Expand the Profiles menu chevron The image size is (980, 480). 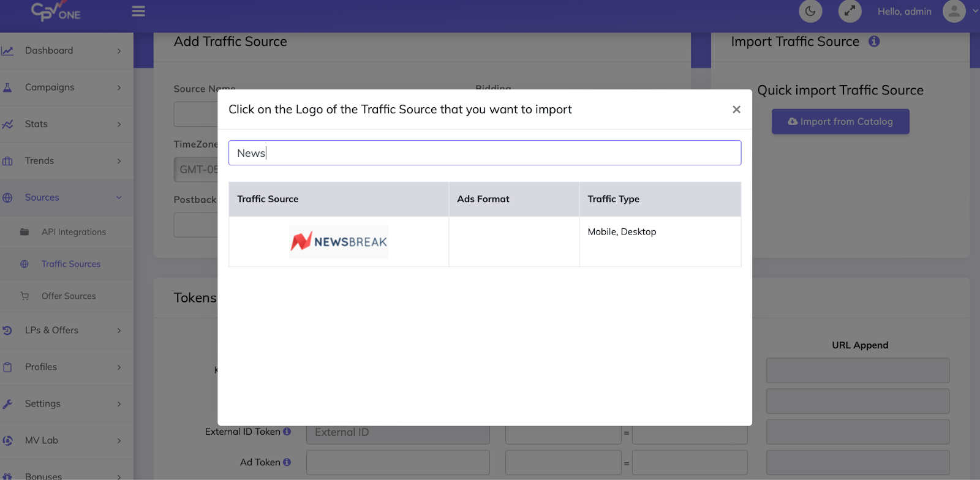[119, 367]
